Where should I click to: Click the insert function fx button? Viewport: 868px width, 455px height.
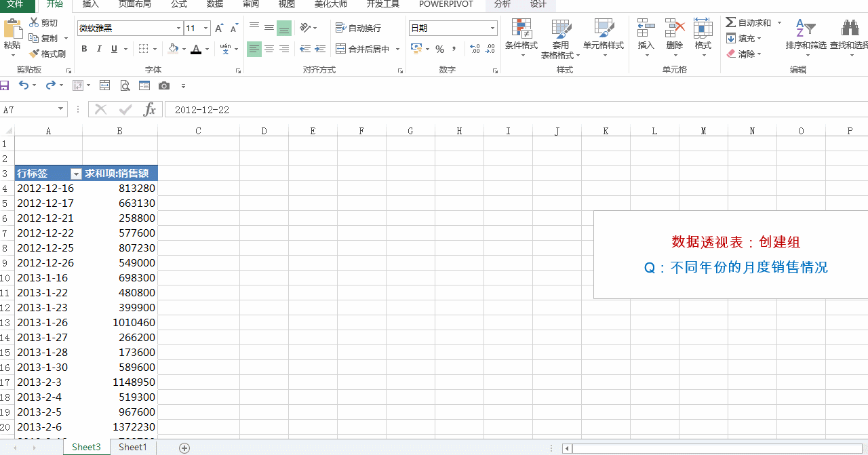point(150,109)
